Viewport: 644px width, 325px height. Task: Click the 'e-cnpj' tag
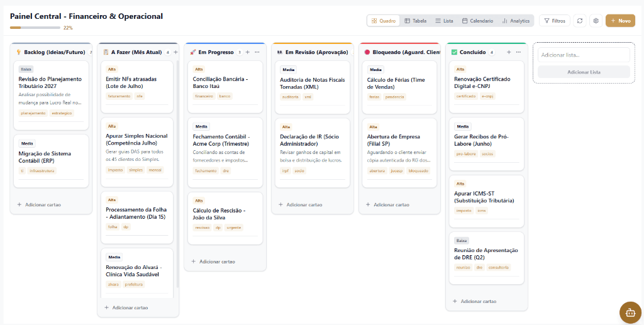487,96
